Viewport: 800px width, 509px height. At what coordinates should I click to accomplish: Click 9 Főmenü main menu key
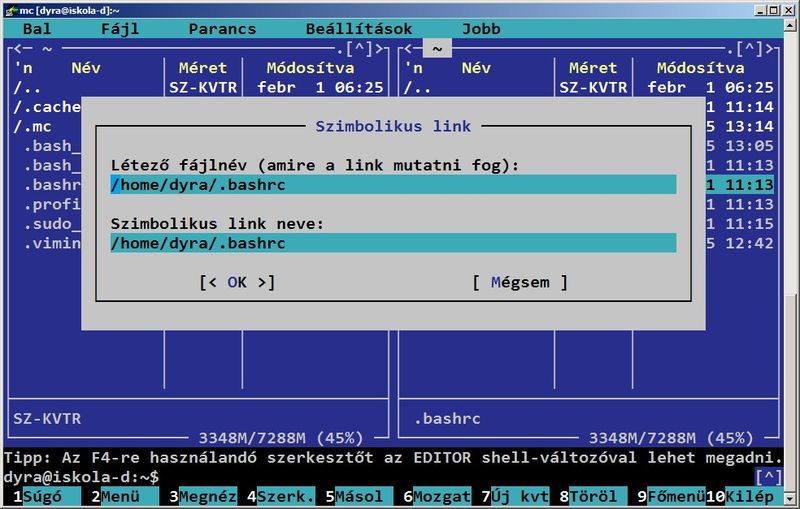(671, 496)
